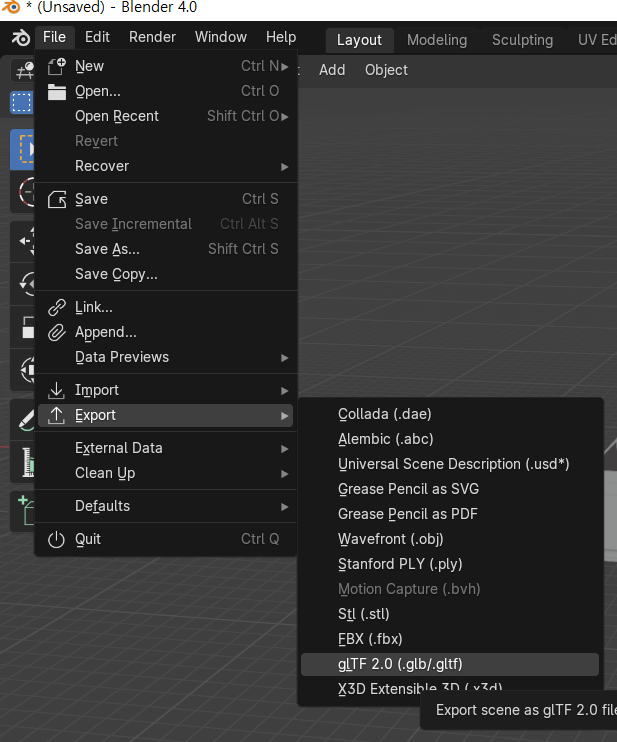Expand the Open Recent submenu

coord(166,116)
